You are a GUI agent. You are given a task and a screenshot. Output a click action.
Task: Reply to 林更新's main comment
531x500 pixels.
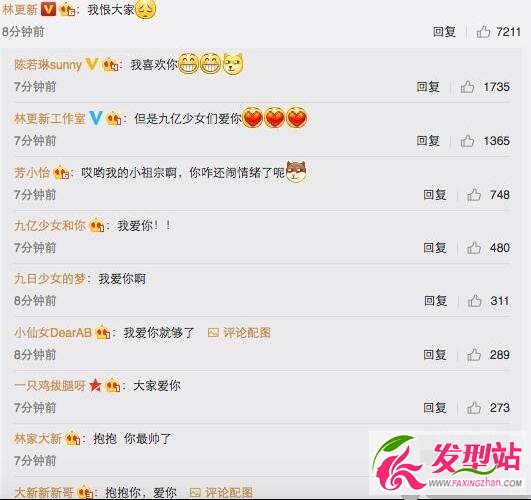click(x=444, y=32)
